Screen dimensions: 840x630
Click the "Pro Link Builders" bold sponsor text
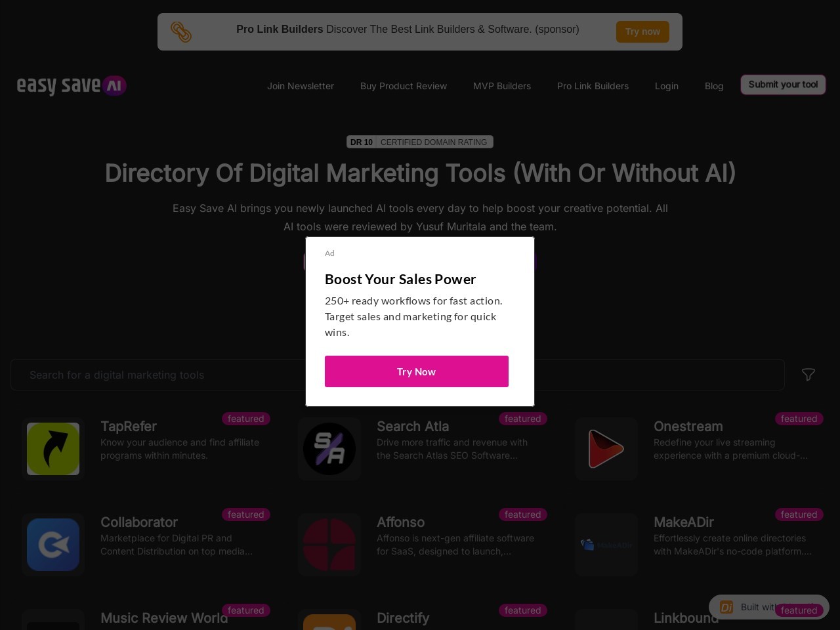tap(280, 29)
